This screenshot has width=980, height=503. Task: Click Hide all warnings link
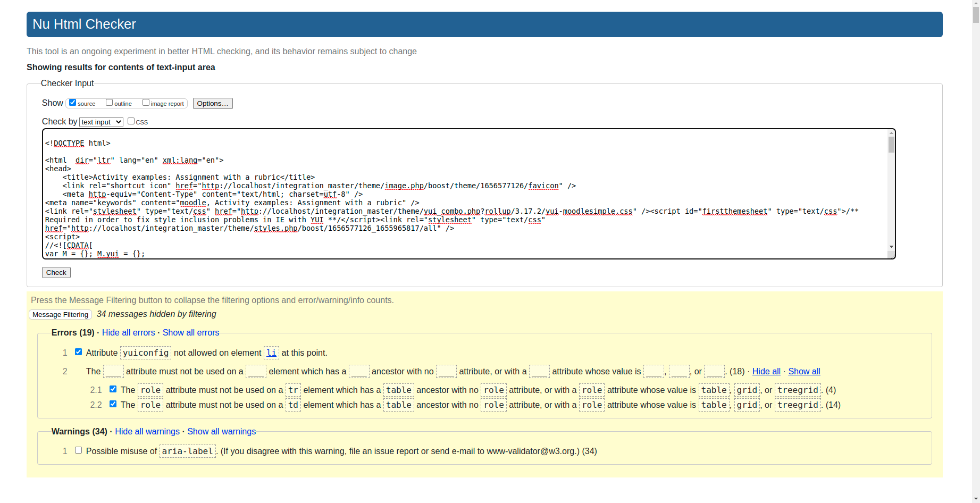click(147, 431)
